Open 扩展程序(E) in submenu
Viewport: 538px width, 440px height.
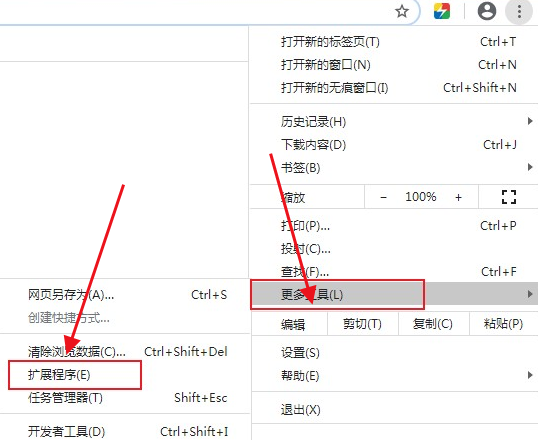(125, 375)
